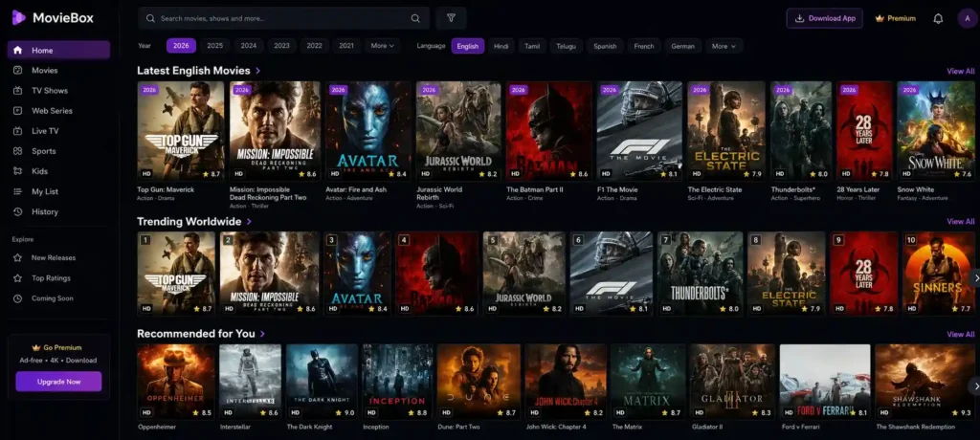Select French language filter chip
Viewport: 980px width, 440px height.
point(644,46)
